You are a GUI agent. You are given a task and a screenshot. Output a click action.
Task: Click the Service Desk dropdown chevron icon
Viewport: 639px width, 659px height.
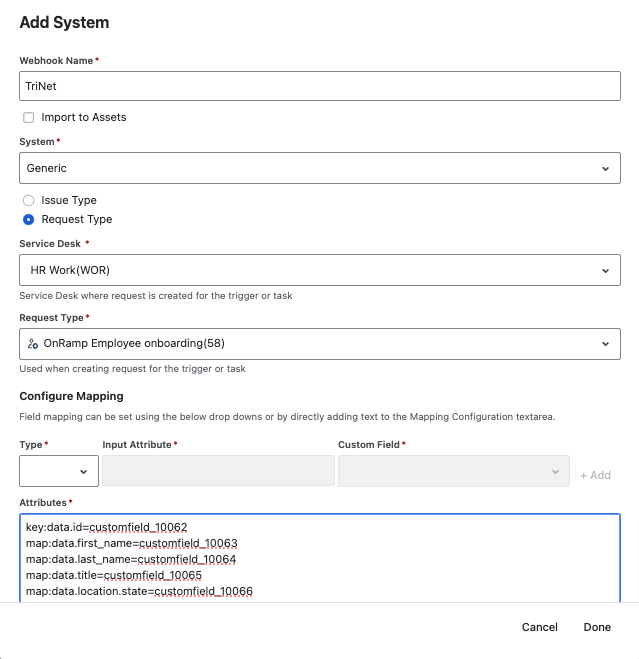pyautogui.click(x=605, y=271)
